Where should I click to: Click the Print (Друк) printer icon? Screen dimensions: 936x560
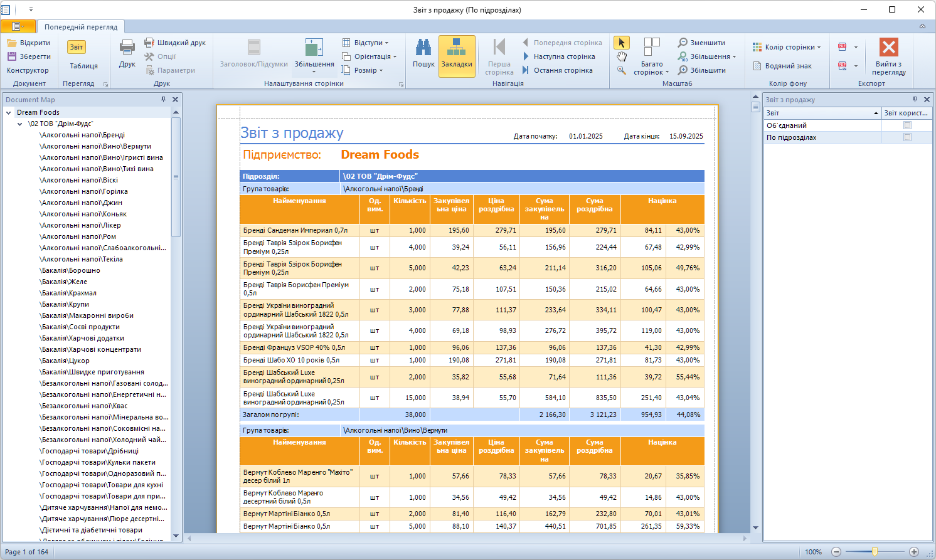point(127,48)
